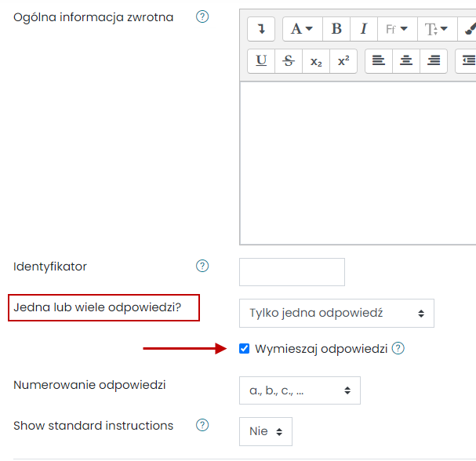Apply italic formatting in the editor
The width and height of the screenshot is (476, 461).
(363, 29)
